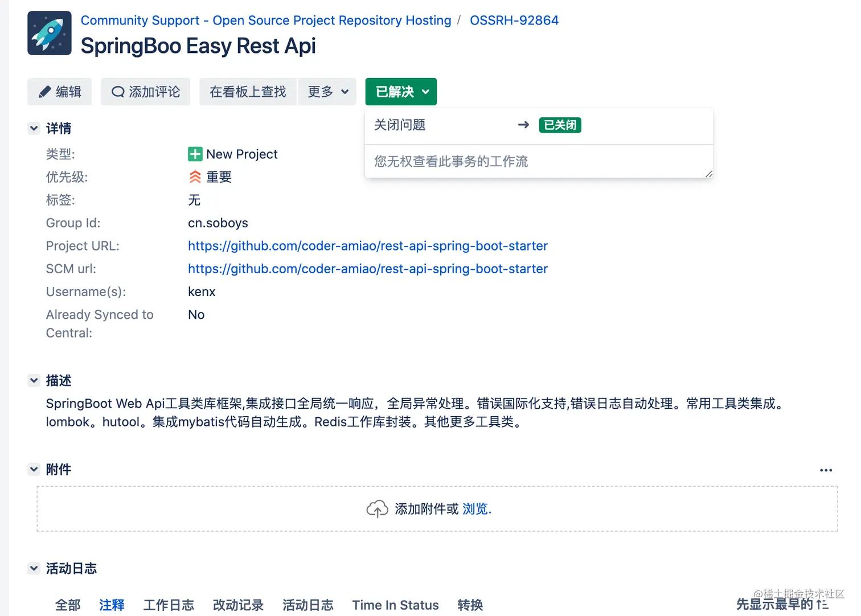Click the 添加评论 comment button
Screen dimensions: 861x616
146,92
